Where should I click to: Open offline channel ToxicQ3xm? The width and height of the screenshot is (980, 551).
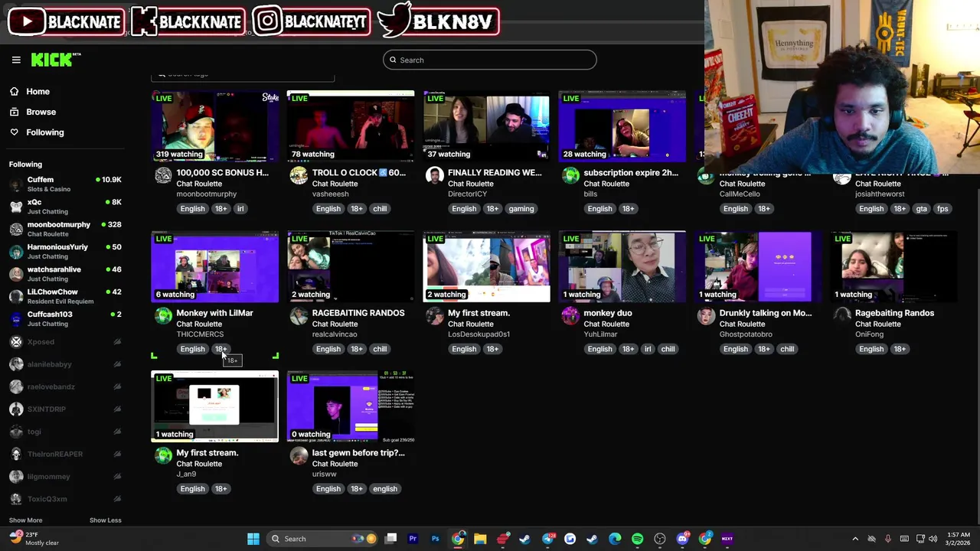pos(65,499)
